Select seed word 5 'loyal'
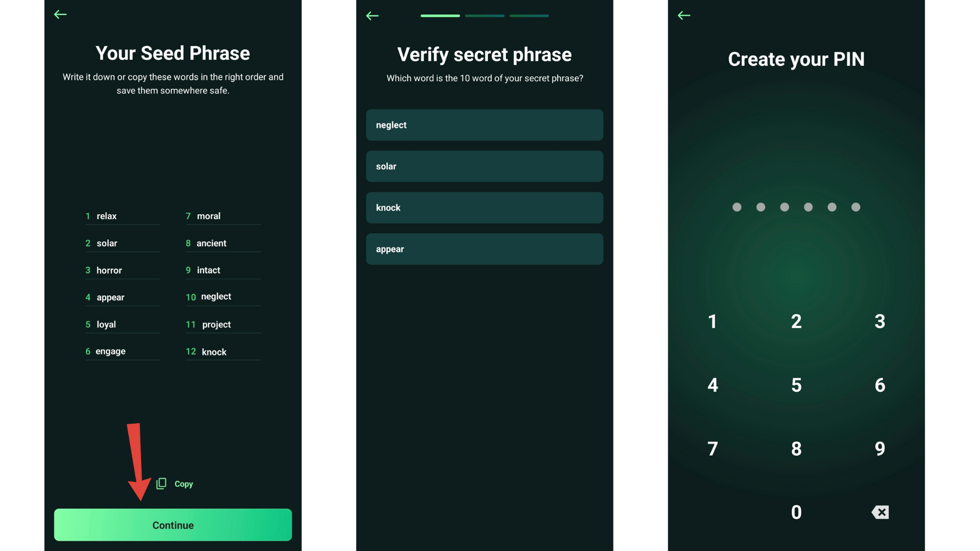 122,324
